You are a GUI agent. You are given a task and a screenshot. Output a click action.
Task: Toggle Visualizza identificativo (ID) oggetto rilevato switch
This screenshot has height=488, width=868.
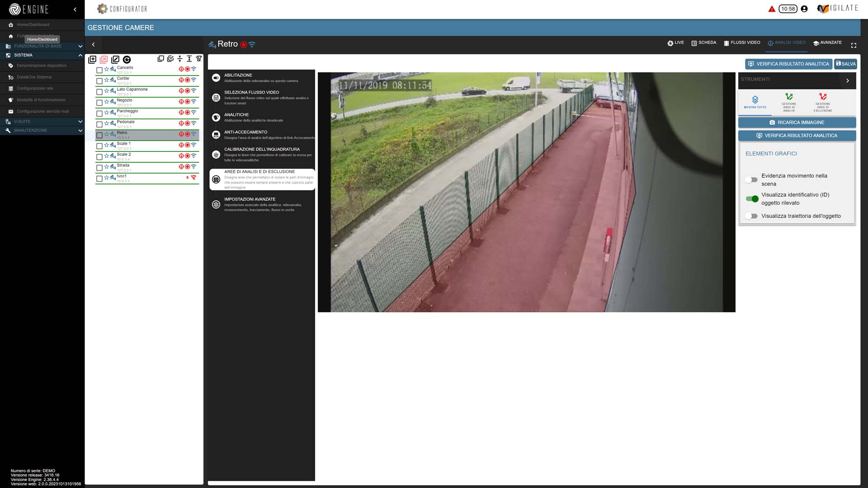[x=752, y=199]
